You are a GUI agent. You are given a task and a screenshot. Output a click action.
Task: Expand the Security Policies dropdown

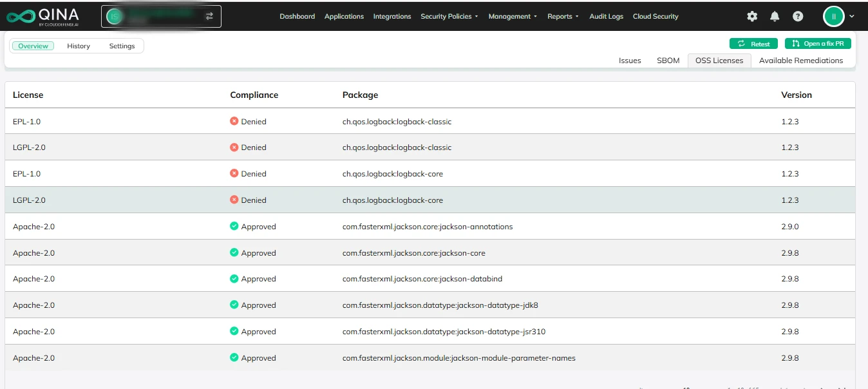[449, 16]
